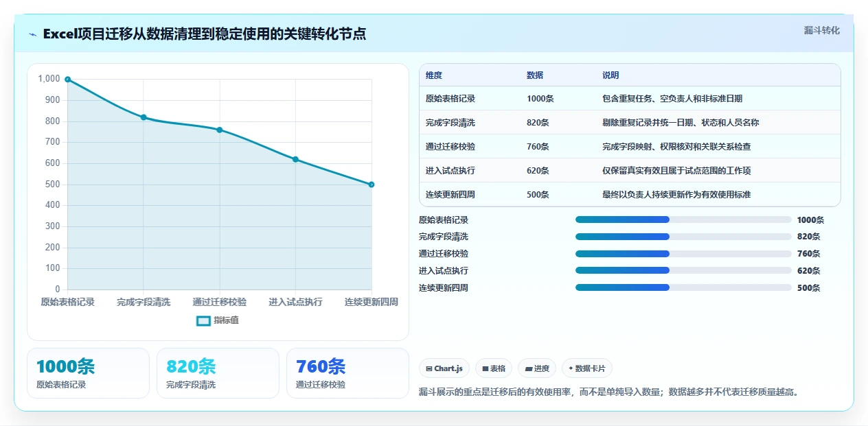Click description 完成字段映射、权限核对和关联关系检查
868x426 pixels.
click(676, 147)
